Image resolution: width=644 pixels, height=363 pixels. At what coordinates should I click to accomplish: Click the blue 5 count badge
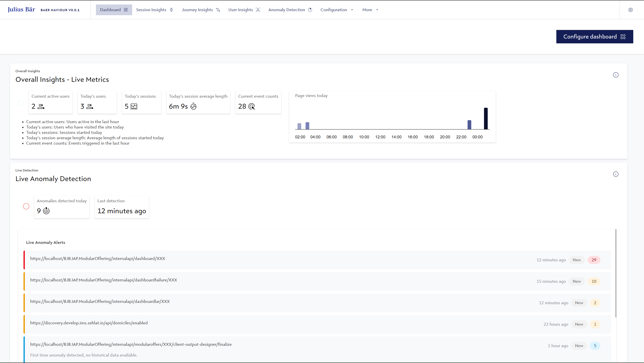pyautogui.click(x=595, y=346)
